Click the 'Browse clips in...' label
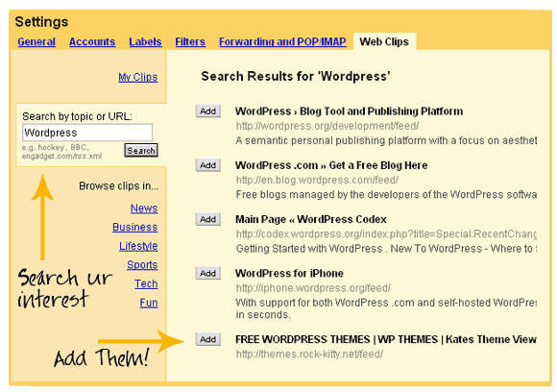The width and height of the screenshot is (557, 392). 119,185
